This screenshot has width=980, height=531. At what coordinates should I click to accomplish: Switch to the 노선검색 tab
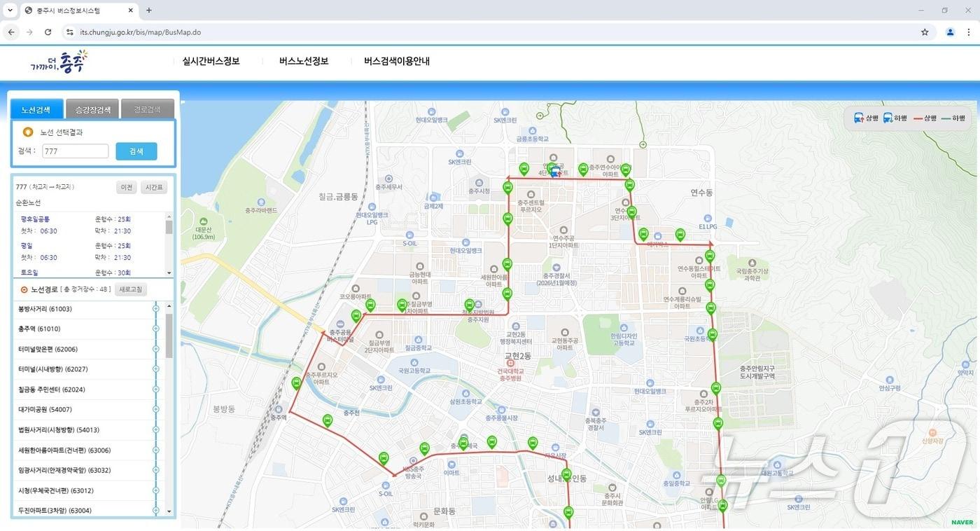pos(36,109)
